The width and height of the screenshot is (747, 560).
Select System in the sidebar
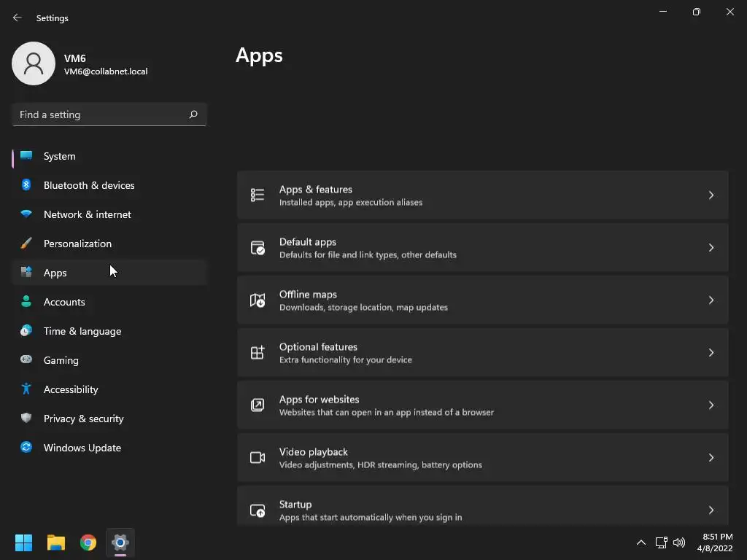pos(60,156)
